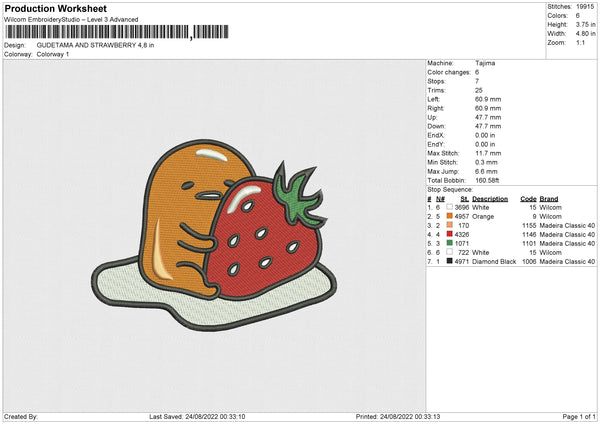Screen dimensions: 600x424
Task: Click the Min Stitch value 0.3 mm
Action: pos(486,163)
